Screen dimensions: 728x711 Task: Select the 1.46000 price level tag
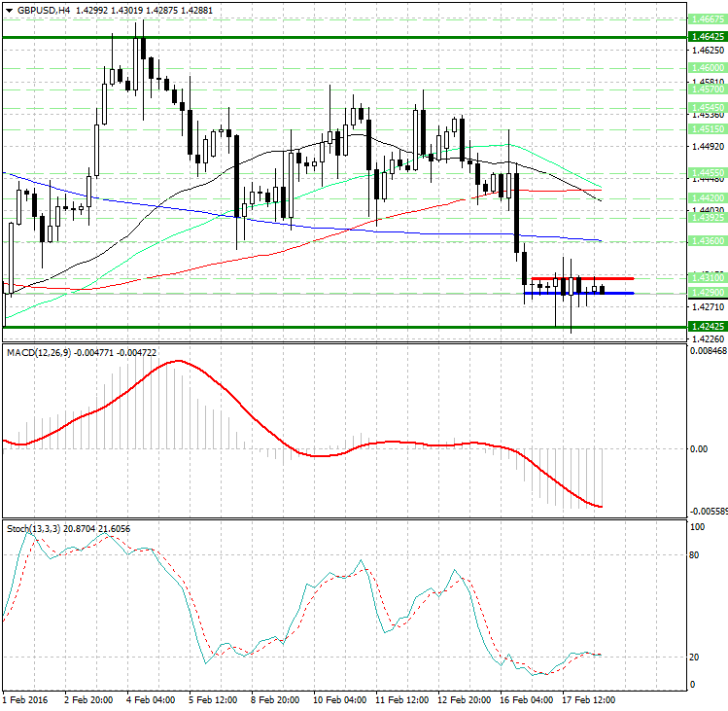click(x=705, y=68)
